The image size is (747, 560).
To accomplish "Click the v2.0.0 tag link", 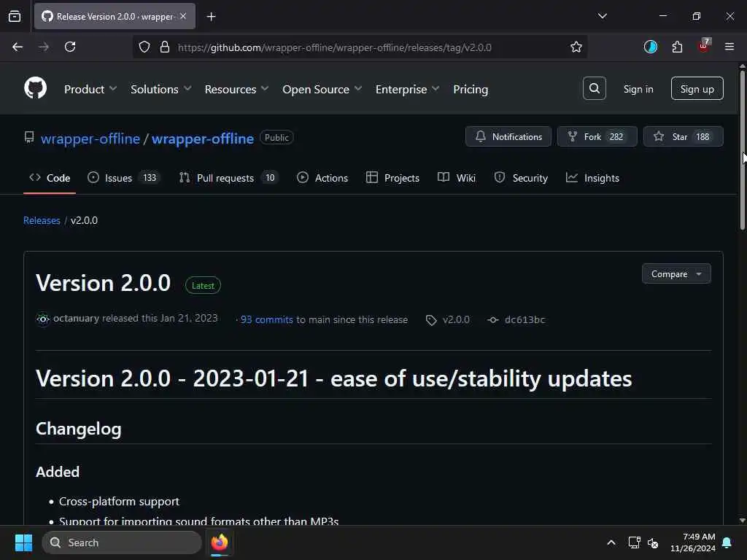I will click(x=456, y=319).
